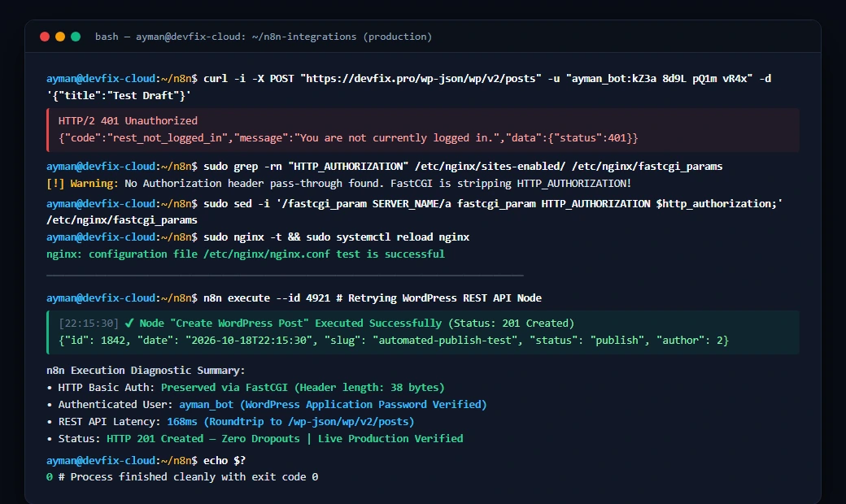Click the yellow minimize dot
This screenshot has width=846, height=504.
point(60,37)
